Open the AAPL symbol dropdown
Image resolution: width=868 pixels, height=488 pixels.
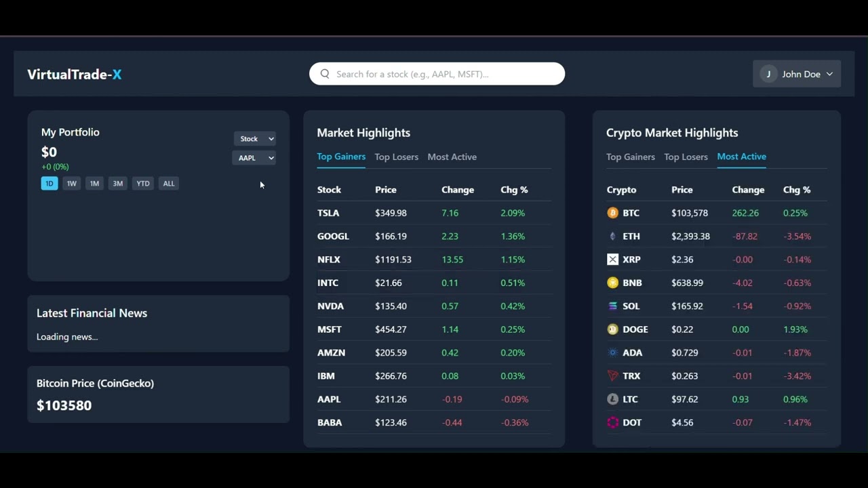[x=254, y=158]
